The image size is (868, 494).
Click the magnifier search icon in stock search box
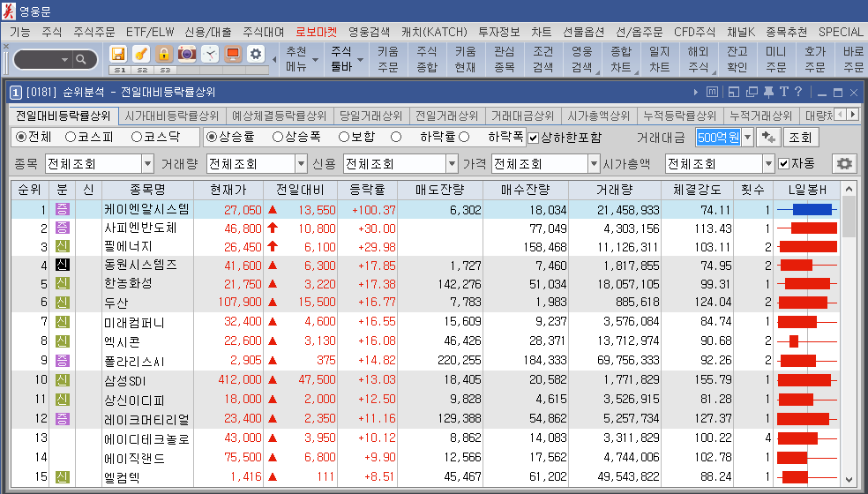click(x=81, y=59)
